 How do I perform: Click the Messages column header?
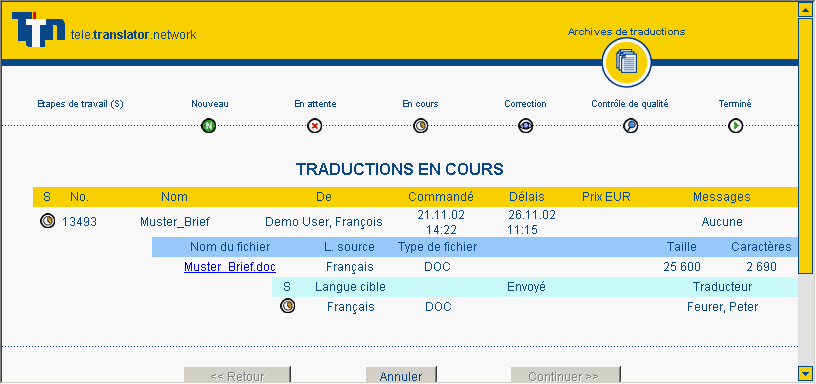pos(721,197)
